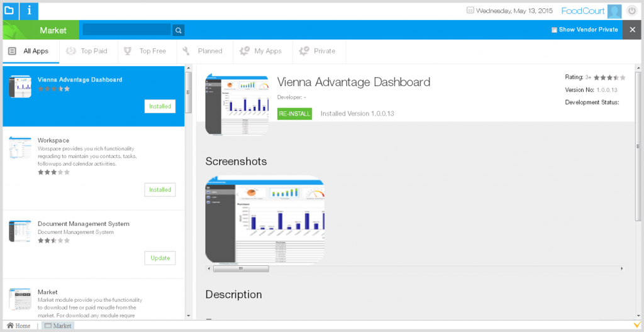Screen dimensions: 644x332
Task: Click Update button for Document Management System
Action: click(x=160, y=258)
